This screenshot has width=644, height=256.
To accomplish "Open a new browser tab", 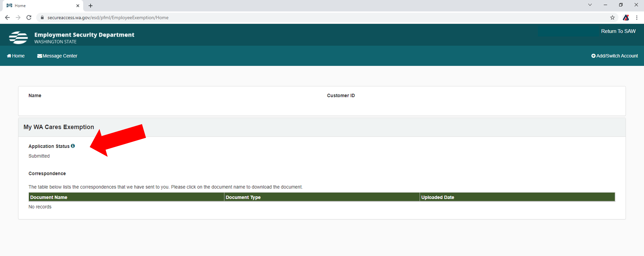I will tap(90, 6).
